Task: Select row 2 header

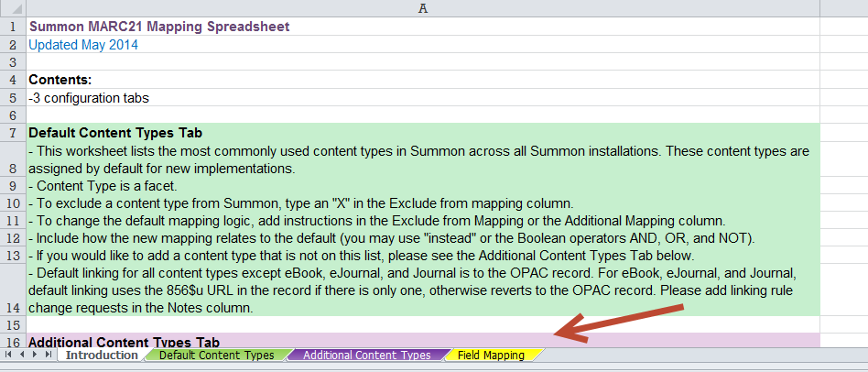Action: coord(13,44)
